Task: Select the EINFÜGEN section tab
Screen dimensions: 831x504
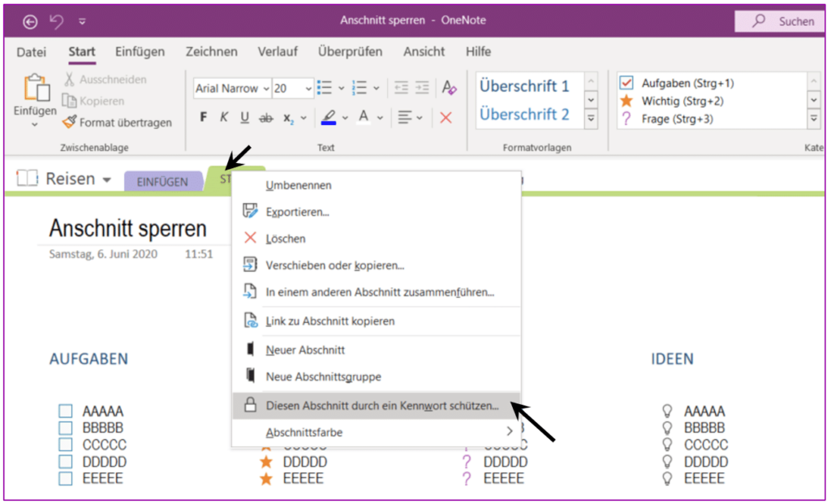Action: coord(162,181)
